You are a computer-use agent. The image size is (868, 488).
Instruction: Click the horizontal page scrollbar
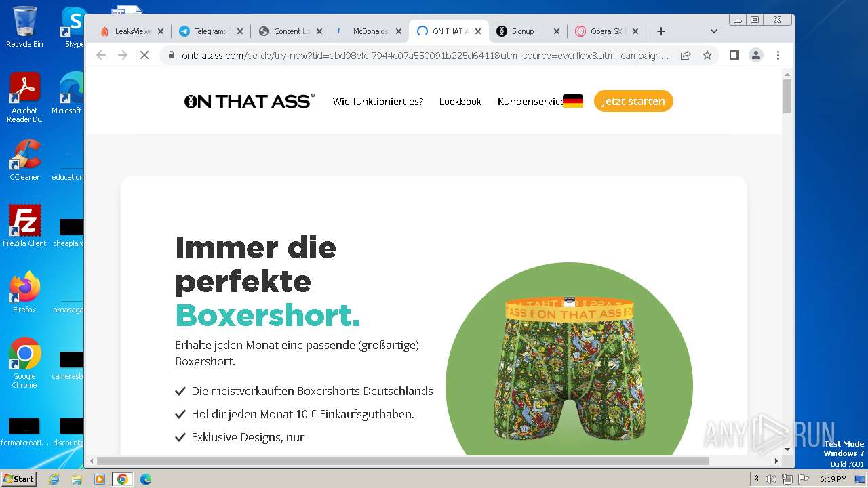[403, 461]
